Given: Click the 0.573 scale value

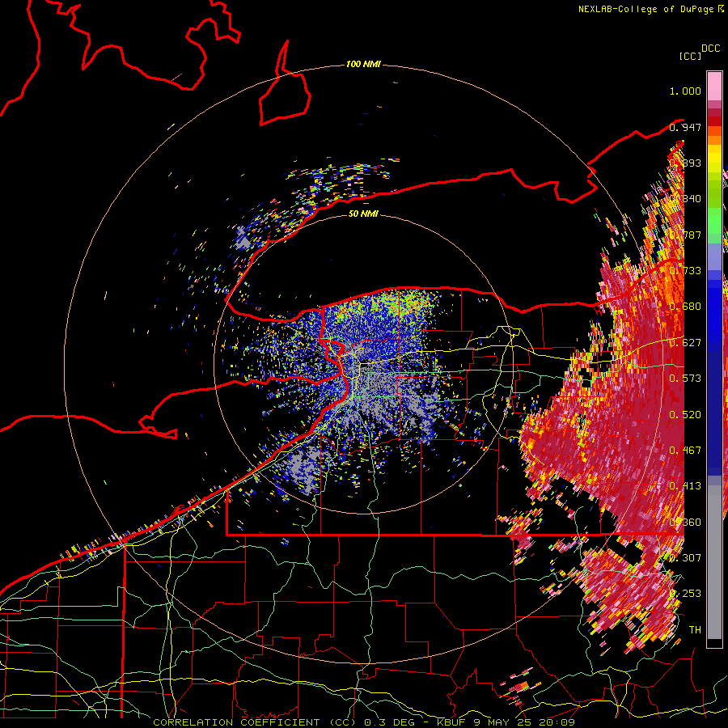Looking at the screenshot, I should pyautogui.click(x=685, y=379).
